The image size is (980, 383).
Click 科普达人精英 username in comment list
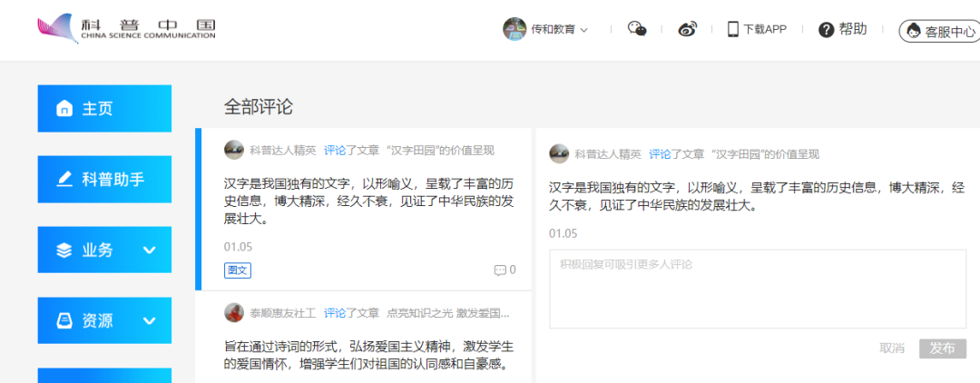click(x=283, y=150)
